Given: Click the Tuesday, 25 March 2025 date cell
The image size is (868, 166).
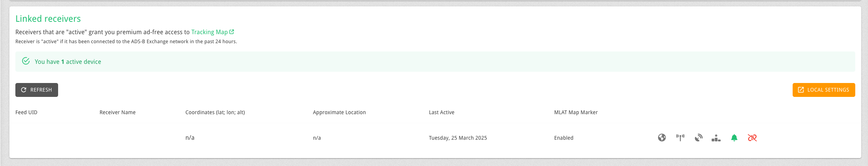Looking at the screenshot, I should (x=457, y=138).
